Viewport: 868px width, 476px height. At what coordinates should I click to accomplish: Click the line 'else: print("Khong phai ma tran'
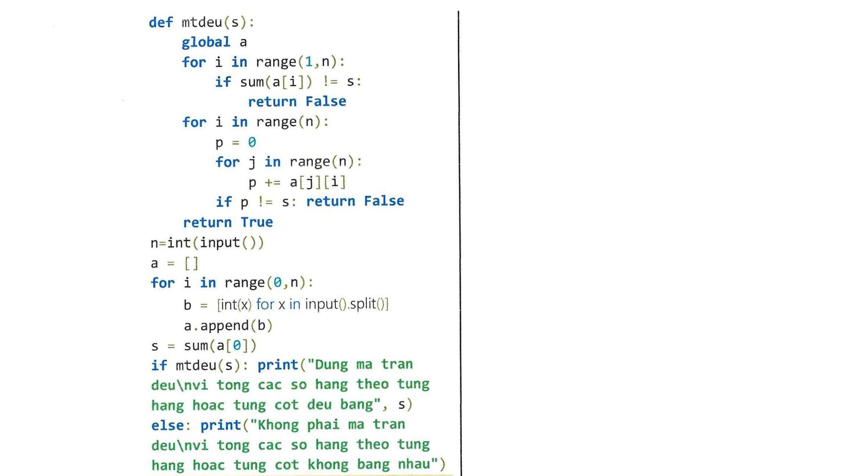[x=278, y=425]
